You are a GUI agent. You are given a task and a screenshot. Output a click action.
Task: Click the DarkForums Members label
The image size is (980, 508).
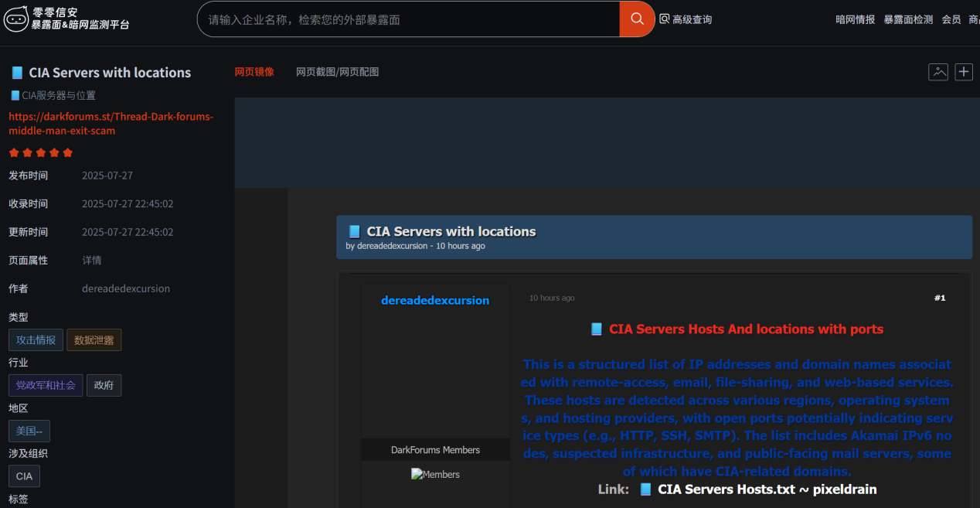click(435, 450)
